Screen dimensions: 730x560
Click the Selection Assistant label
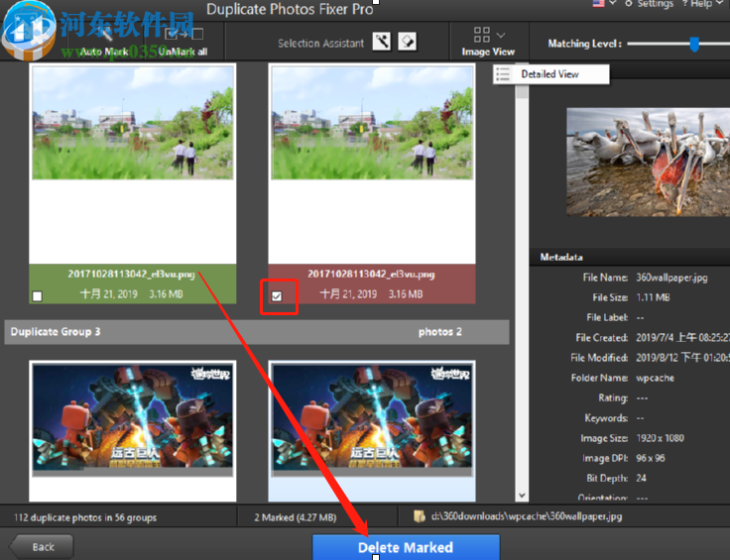point(320,44)
